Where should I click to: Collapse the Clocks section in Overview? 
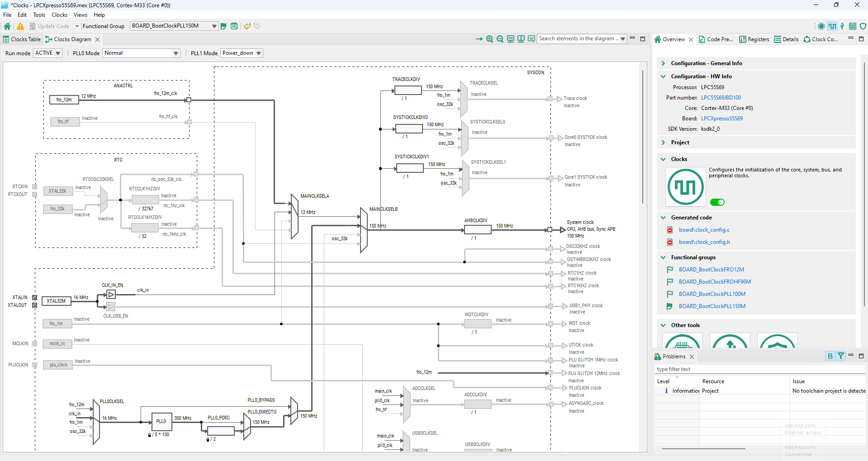point(663,159)
